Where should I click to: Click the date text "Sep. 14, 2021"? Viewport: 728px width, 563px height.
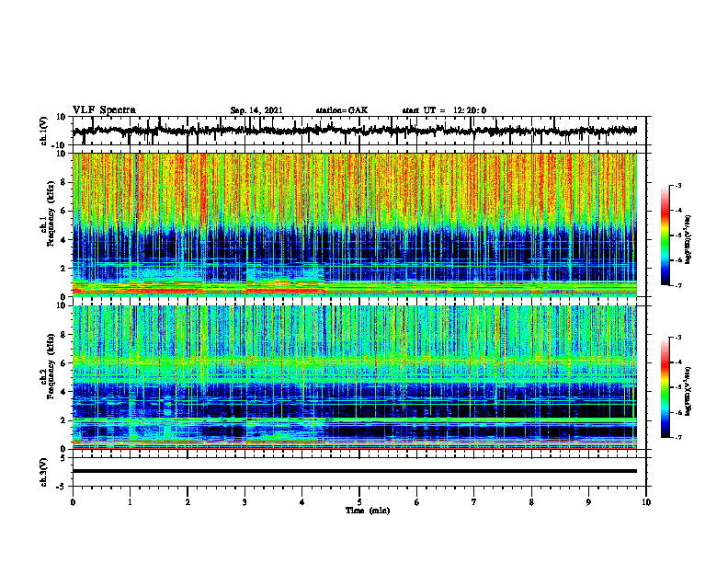256,110
